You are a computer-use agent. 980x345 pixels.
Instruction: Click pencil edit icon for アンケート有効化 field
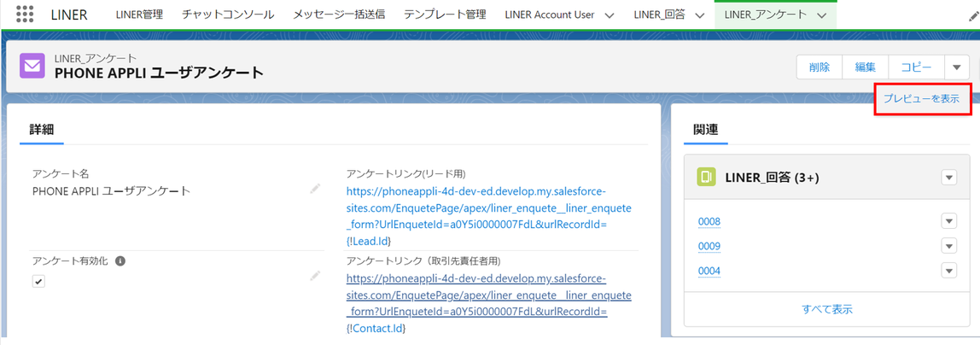coord(314,276)
